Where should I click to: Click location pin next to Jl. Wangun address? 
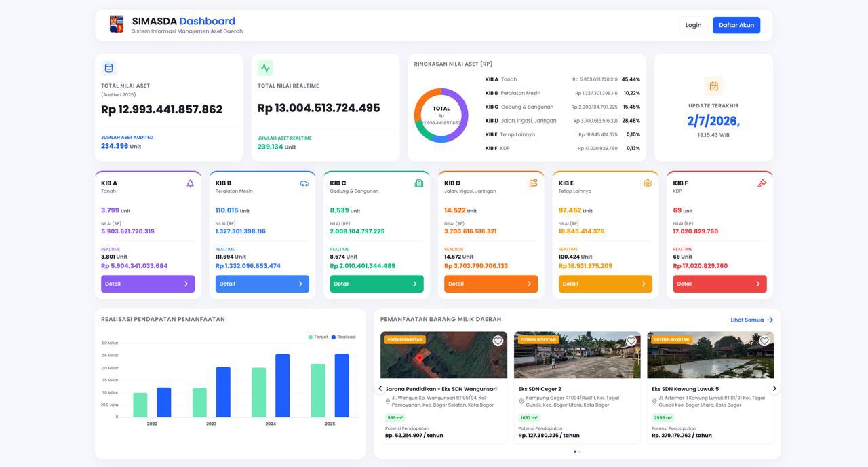pyautogui.click(x=388, y=402)
